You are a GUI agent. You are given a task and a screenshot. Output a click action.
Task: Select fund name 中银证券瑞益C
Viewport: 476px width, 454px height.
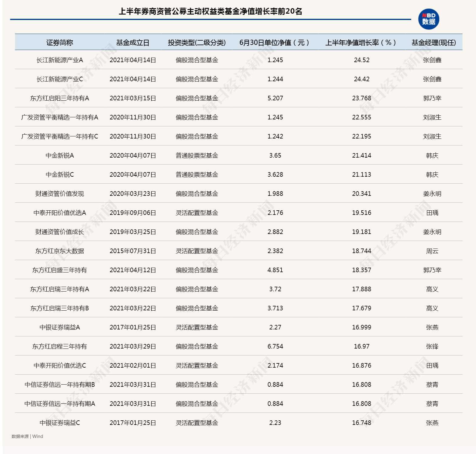60,423
